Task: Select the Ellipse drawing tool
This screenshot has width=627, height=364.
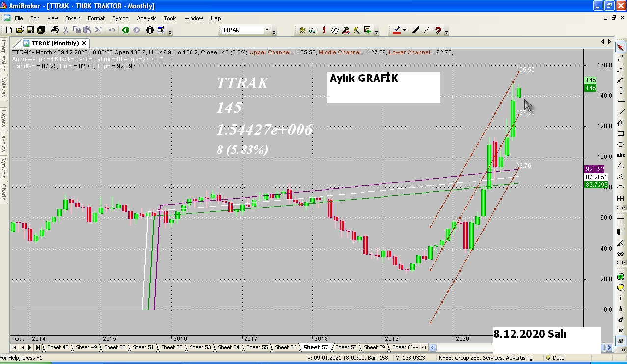Action: coord(621,144)
